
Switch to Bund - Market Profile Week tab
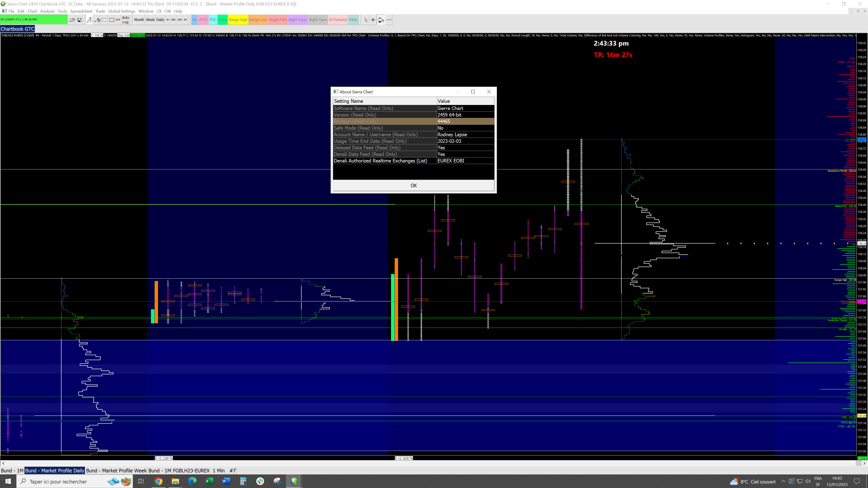pyautogui.click(x=116, y=470)
